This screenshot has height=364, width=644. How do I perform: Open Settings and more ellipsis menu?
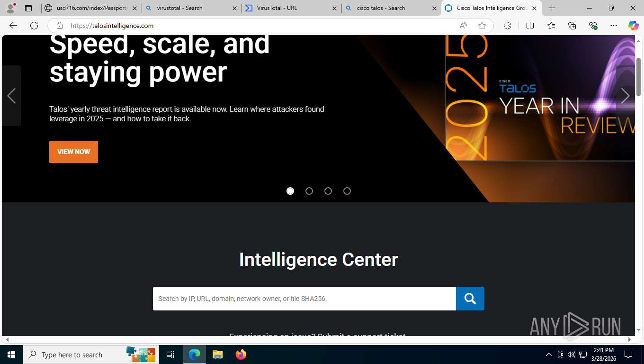point(614,26)
